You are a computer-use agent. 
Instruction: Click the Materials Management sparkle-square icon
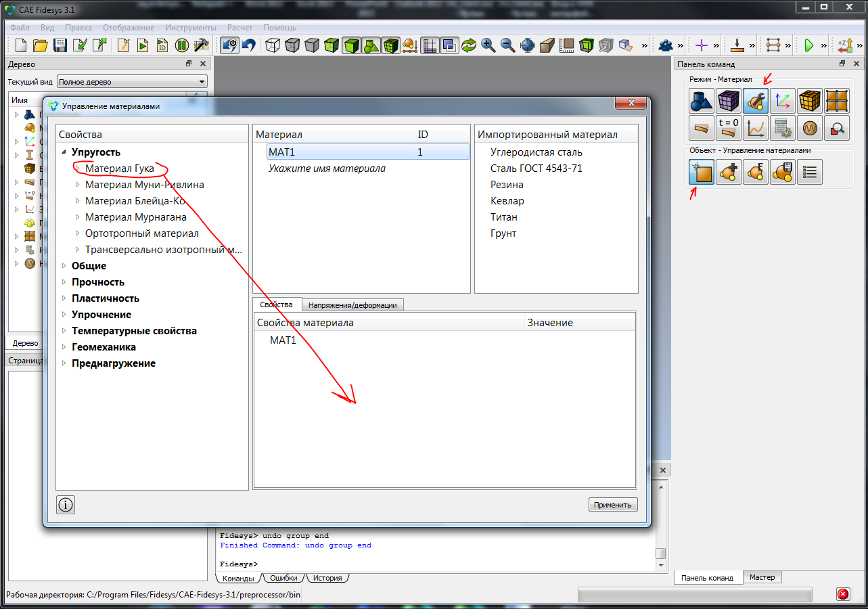[702, 172]
